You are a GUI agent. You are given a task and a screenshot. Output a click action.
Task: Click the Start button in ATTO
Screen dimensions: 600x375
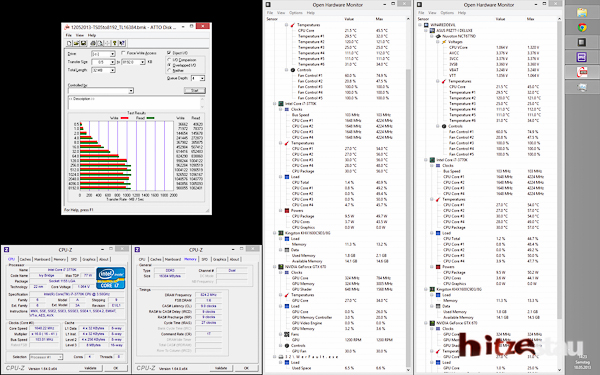coord(194,91)
